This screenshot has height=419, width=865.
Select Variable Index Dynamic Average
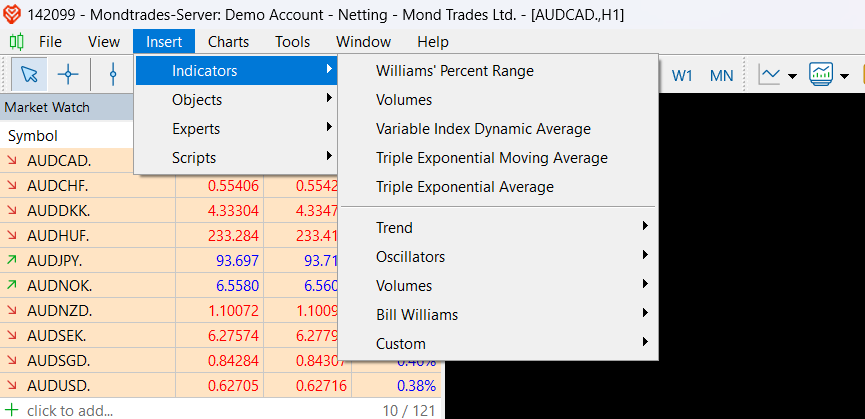pyautogui.click(x=483, y=129)
